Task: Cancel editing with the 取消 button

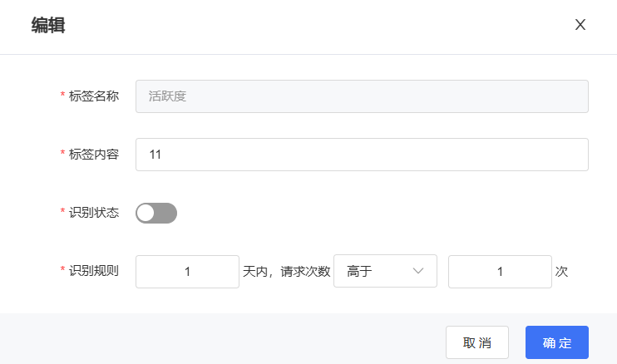Action: [477, 342]
